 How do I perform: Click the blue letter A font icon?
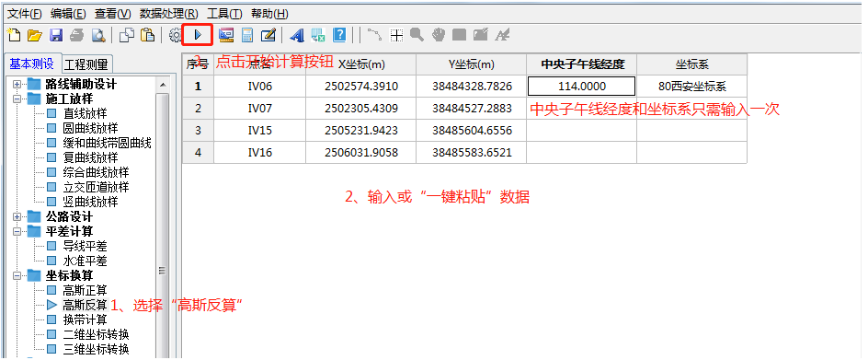point(297,36)
